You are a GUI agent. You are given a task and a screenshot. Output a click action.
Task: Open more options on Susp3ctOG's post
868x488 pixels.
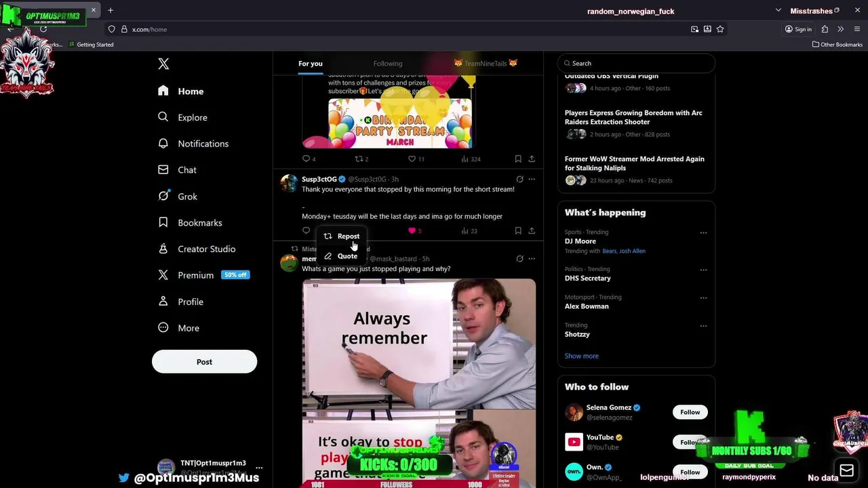pyautogui.click(x=532, y=180)
